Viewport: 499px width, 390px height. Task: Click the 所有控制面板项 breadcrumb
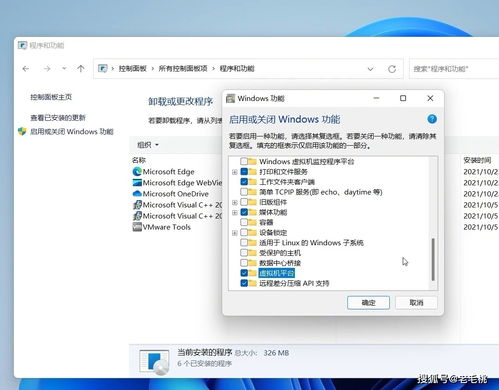(x=183, y=69)
